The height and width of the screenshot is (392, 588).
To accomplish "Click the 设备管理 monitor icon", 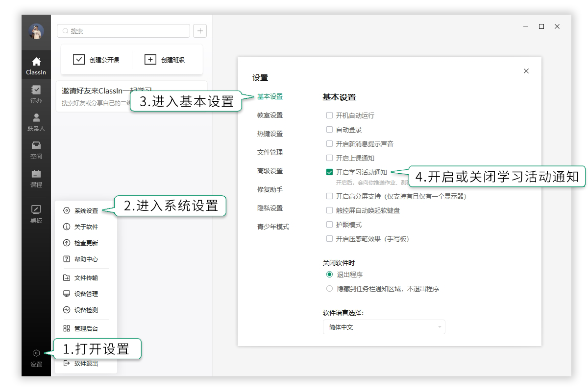I will coord(67,294).
